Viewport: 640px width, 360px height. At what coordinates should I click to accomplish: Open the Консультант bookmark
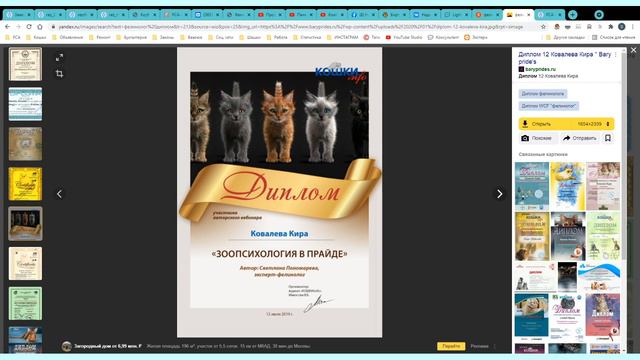pos(443,37)
